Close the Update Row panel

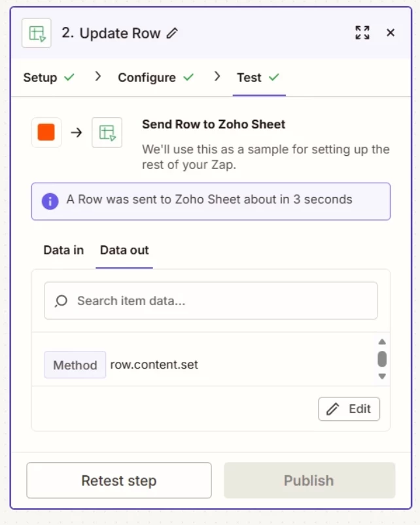click(x=391, y=33)
